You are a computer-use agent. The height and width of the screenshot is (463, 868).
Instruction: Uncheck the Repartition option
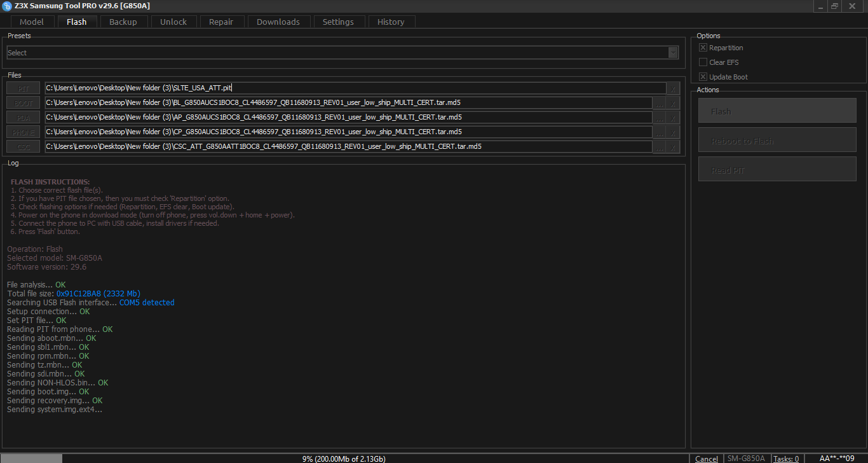tap(703, 48)
